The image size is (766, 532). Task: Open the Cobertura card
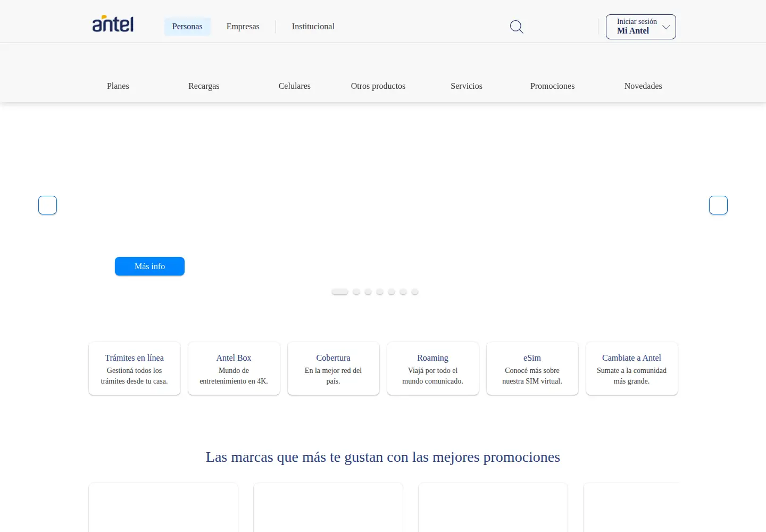tap(334, 369)
